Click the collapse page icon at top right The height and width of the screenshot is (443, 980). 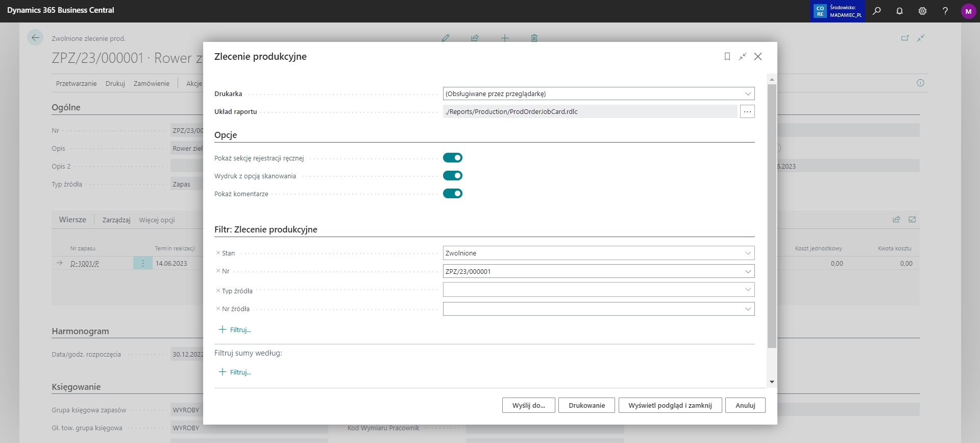click(x=921, y=38)
